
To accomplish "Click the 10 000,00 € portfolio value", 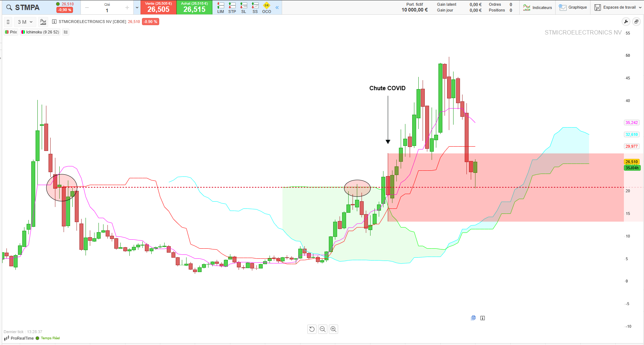I will (415, 10).
